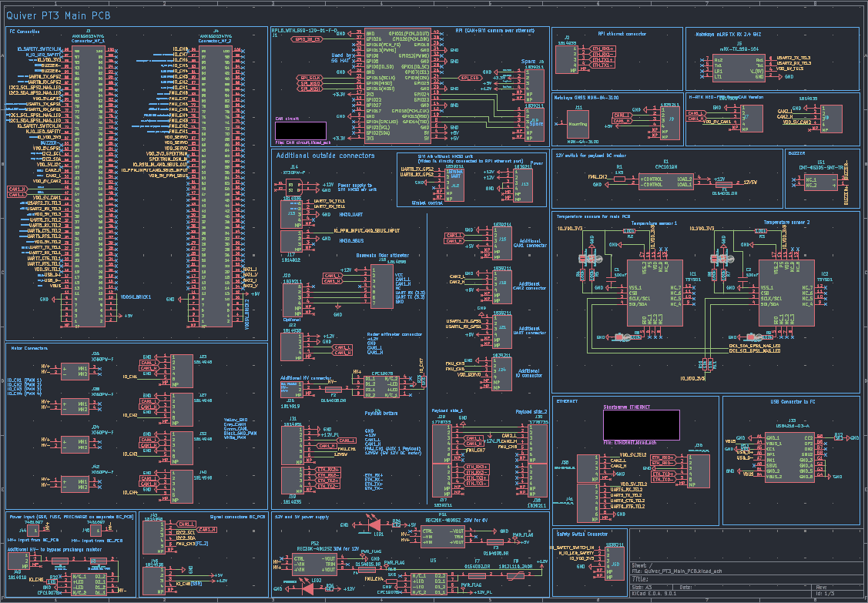This screenshot has height=603, width=868.
Task: Select the IC2 TSYS01 temperature sensor chip
Action: tap(786, 293)
